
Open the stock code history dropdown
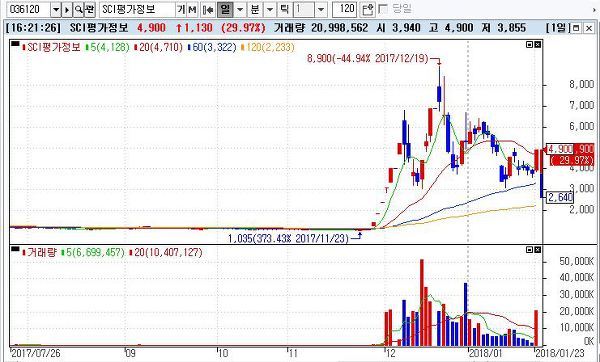click(56, 9)
